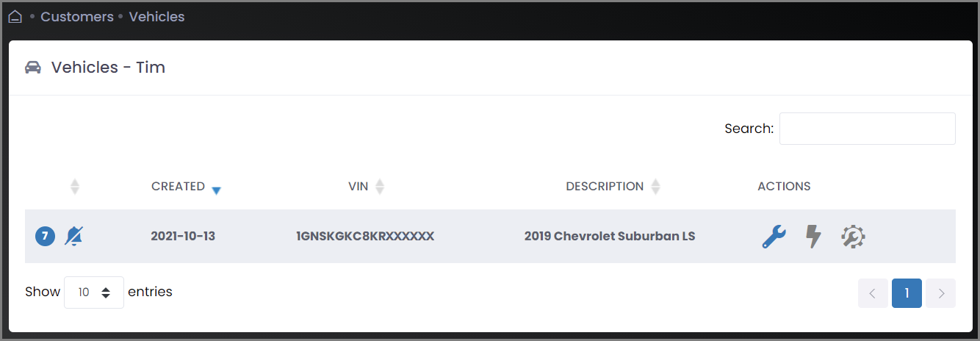This screenshot has width=980, height=341.
Task: Sort by the first unlabeled column
Action: pos(74,187)
